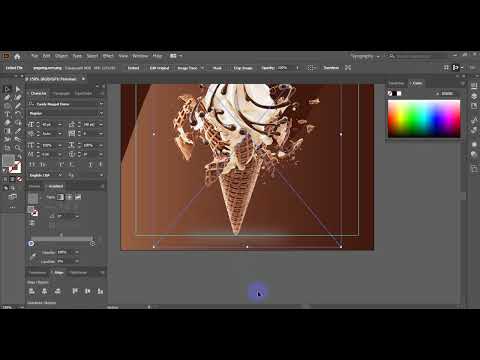This screenshot has width=480, height=360.
Task: Pick the Zoom magnifier tool
Action: point(18,148)
